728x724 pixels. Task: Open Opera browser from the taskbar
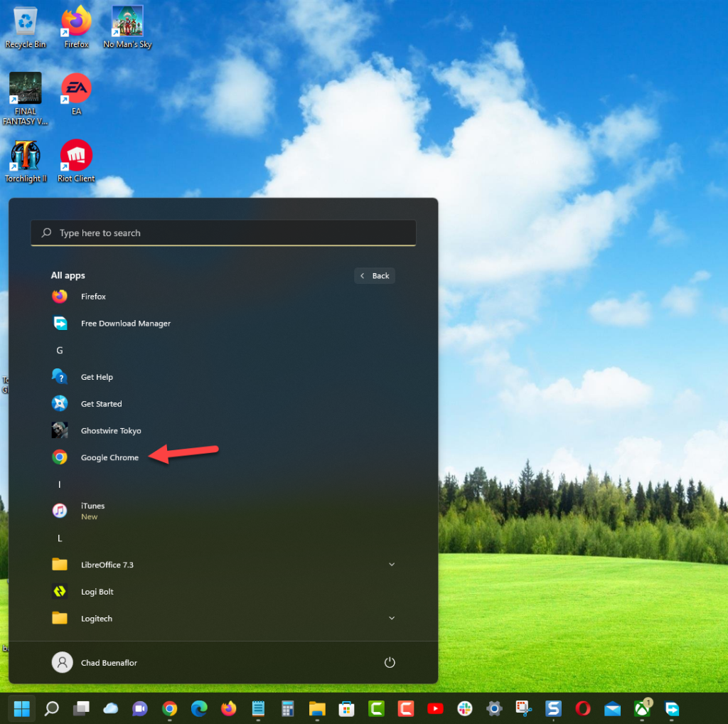point(583,708)
